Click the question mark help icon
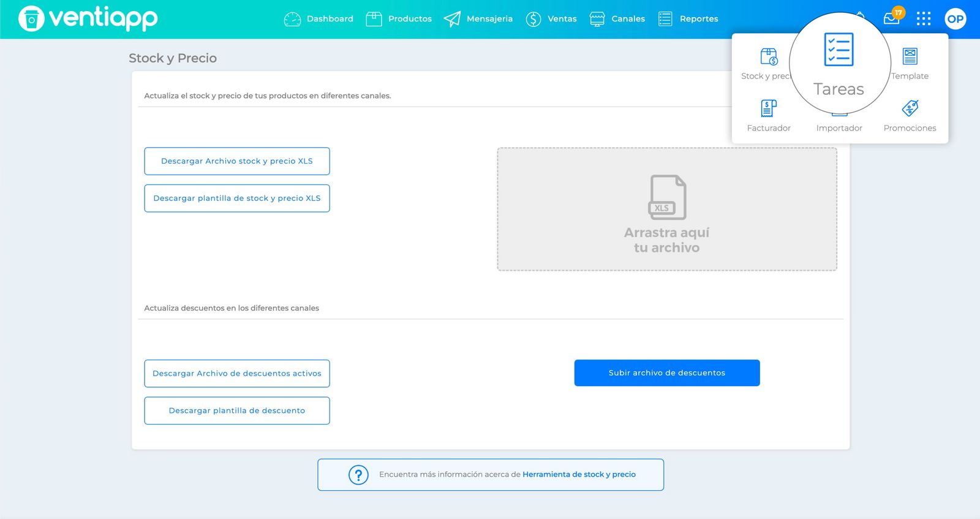This screenshot has height=519, width=980. click(x=358, y=475)
